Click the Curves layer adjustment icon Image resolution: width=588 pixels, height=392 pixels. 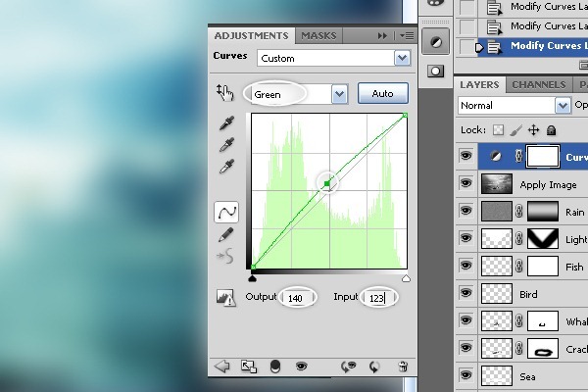pyautogui.click(x=496, y=156)
